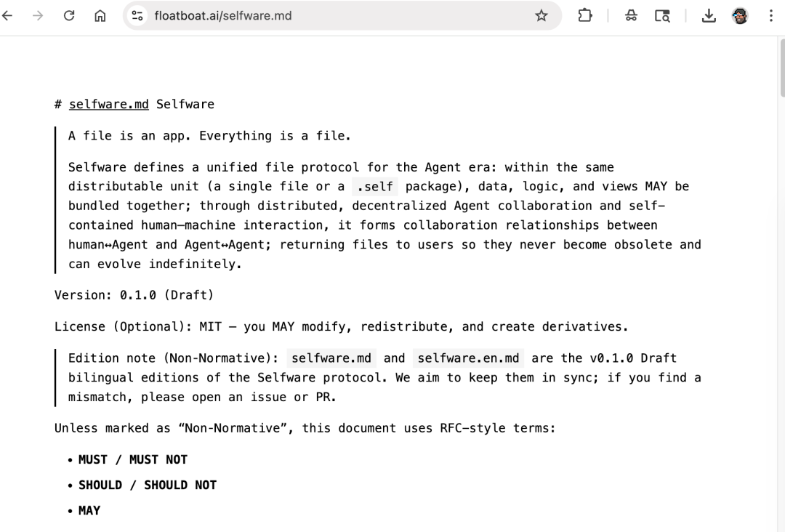Viewport: 785px width, 532px height.
Task: Click the incognito-style glasses extension icon
Action: point(632,16)
